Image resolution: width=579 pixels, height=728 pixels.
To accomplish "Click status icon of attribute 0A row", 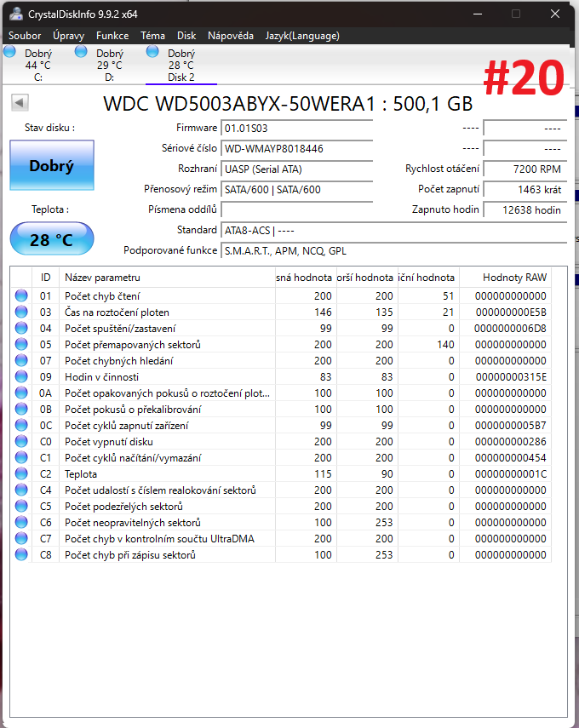I will (x=21, y=393).
